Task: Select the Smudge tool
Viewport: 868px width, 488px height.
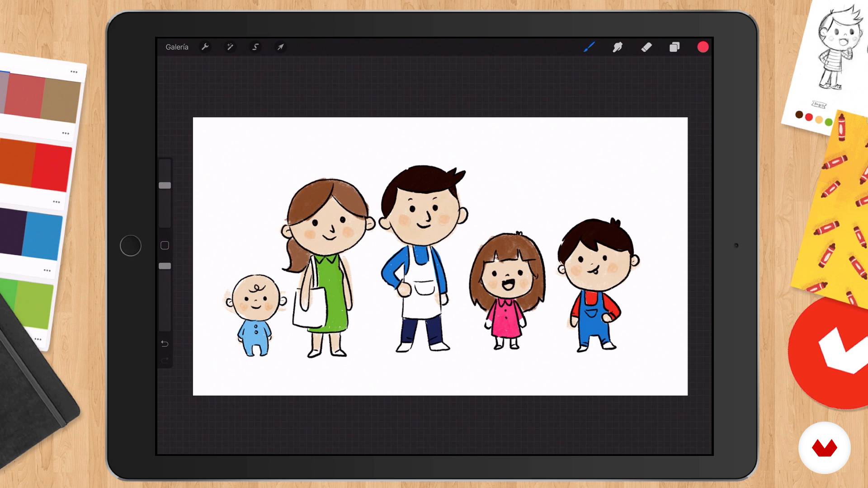Action: (618, 47)
